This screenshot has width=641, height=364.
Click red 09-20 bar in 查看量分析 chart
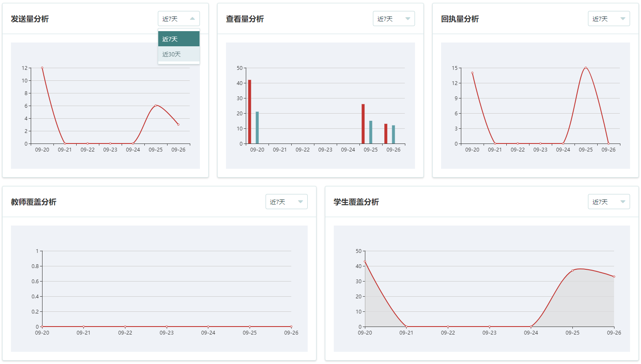[250, 112]
